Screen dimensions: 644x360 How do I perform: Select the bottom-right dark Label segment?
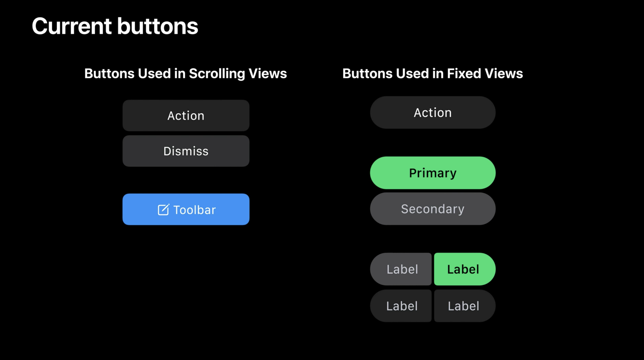464,306
